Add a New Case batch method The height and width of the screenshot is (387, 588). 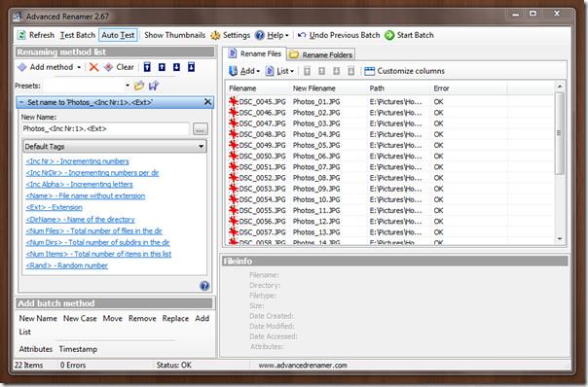(80, 318)
